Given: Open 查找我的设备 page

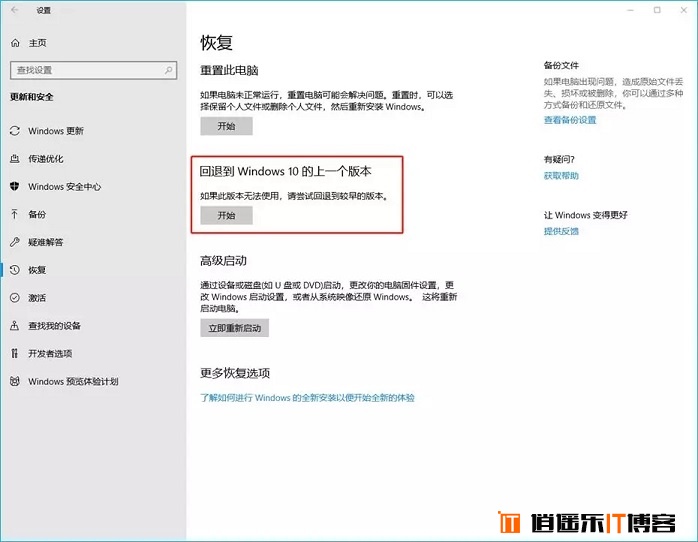Looking at the screenshot, I should point(54,326).
